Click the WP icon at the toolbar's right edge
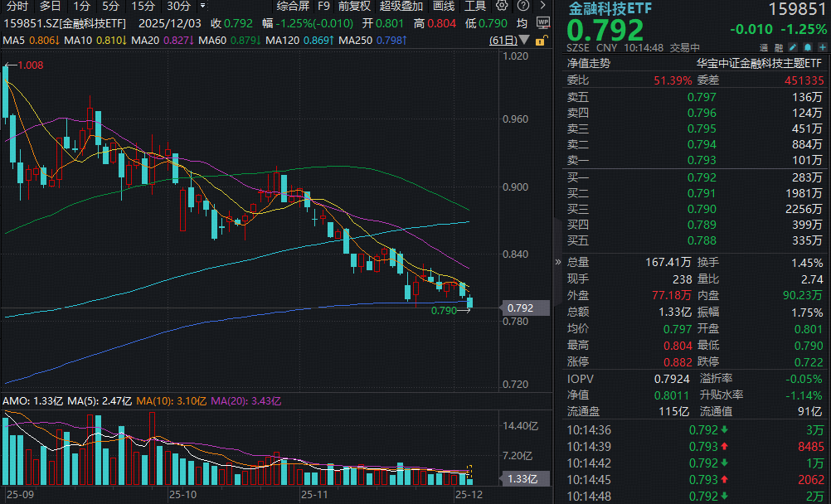 (543, 22)
